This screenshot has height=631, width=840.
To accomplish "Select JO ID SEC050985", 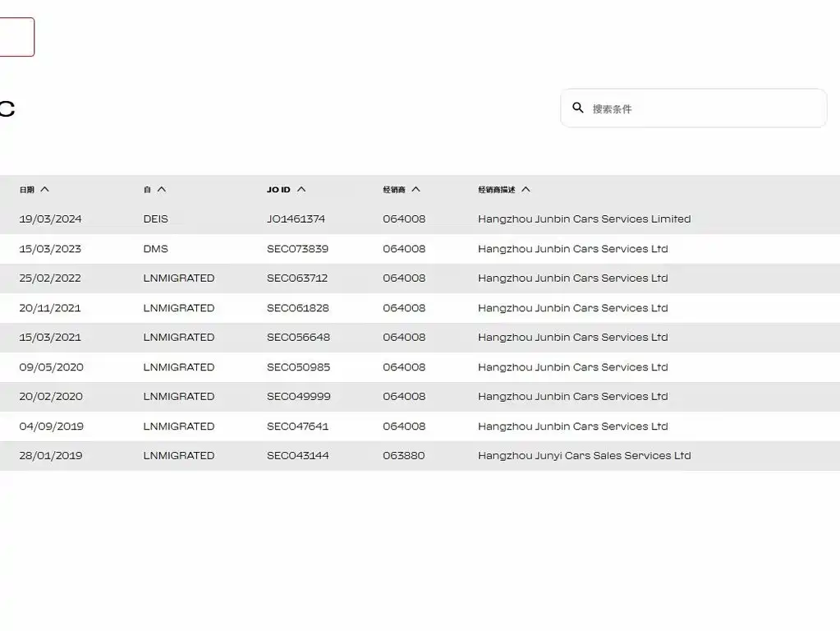I will (298, 367).
